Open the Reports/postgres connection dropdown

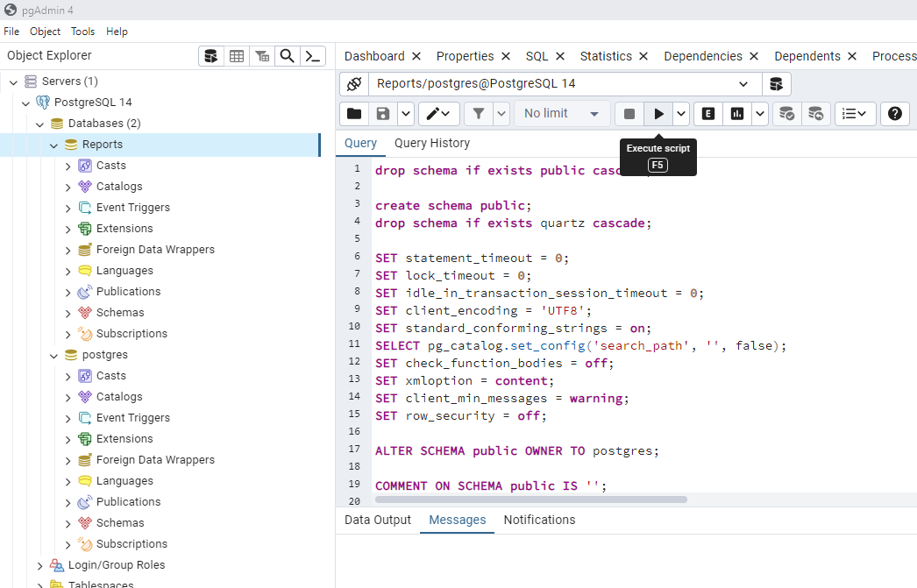click(x=743, y=84)
